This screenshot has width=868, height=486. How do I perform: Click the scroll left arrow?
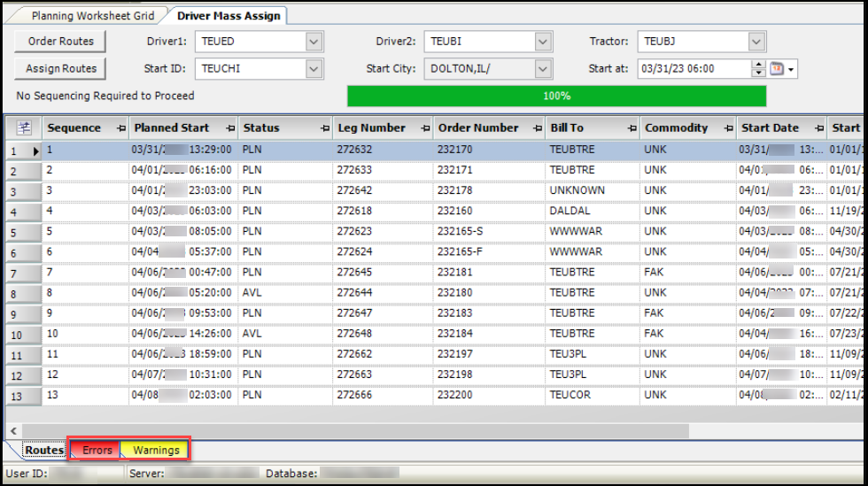pos(14,430)
